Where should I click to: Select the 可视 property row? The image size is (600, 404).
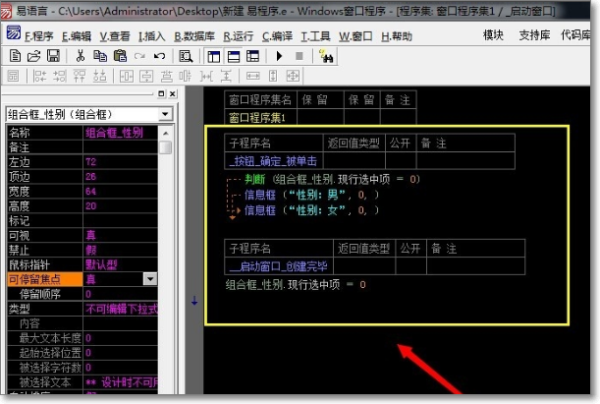click(x=82, y=235)
